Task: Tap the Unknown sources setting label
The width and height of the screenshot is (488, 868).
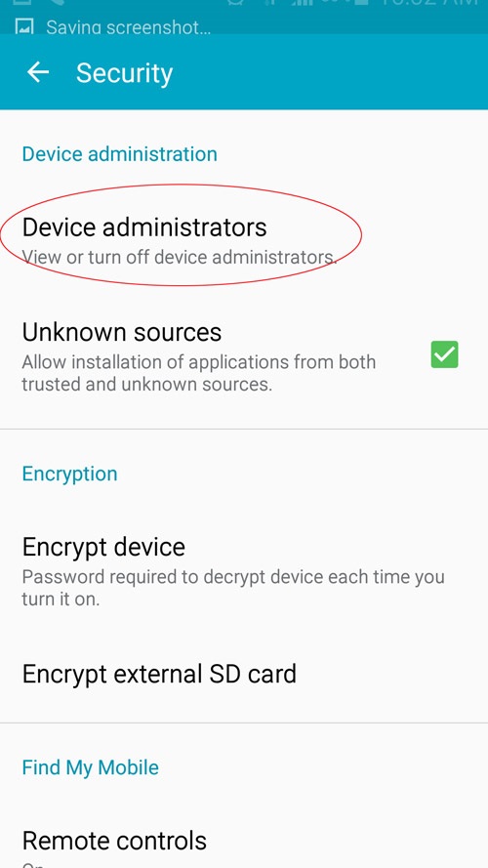Action: [x=122, y=332]
